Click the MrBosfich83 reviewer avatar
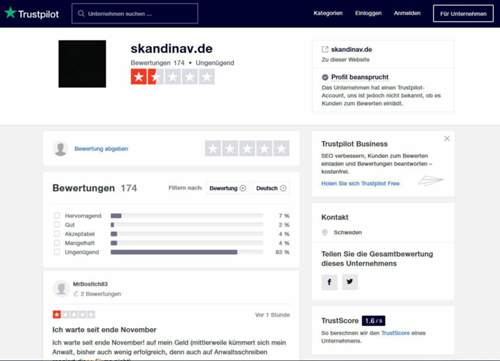 tap(61, 288)
